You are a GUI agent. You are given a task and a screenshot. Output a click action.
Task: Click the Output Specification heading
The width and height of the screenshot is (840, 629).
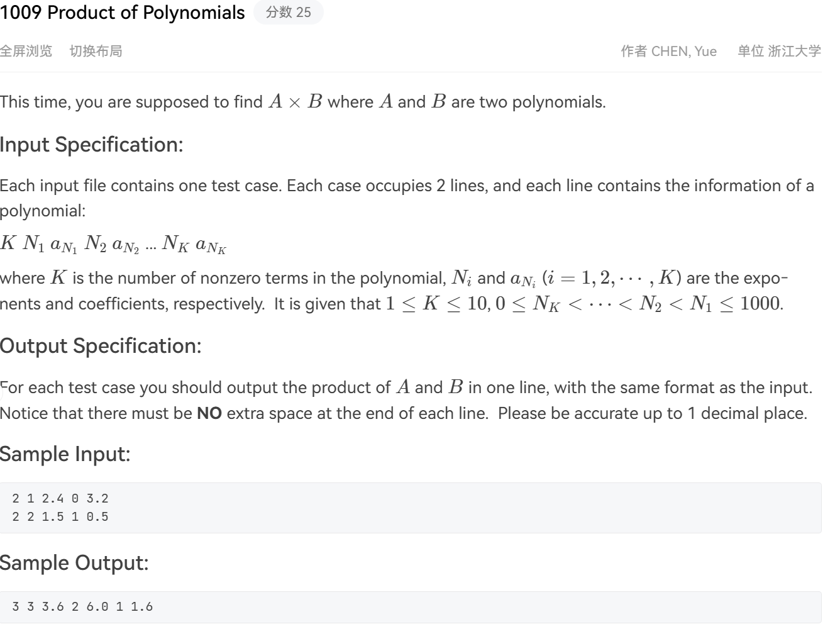pos(101,346)
